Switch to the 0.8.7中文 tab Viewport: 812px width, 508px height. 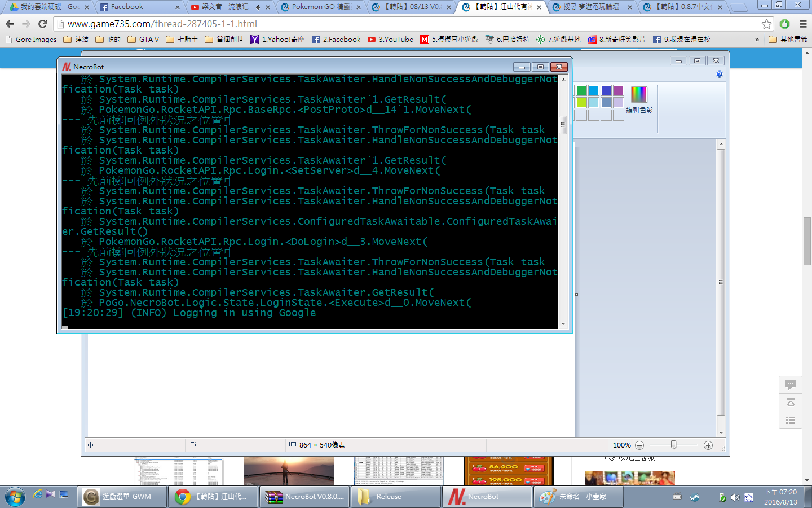pyautogui.click(x=681, y=7)
